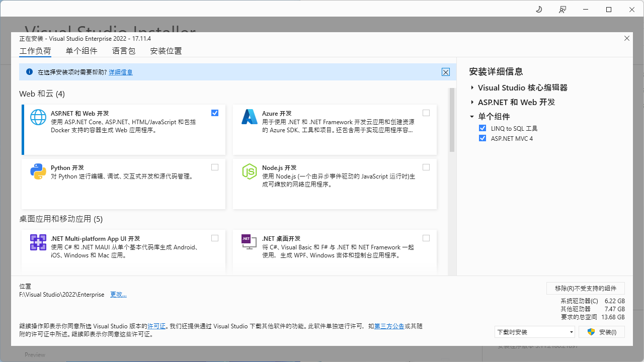Check the .NET Multi-platform App UI checkbox
The image size is (644, 362).
[215, 238]
